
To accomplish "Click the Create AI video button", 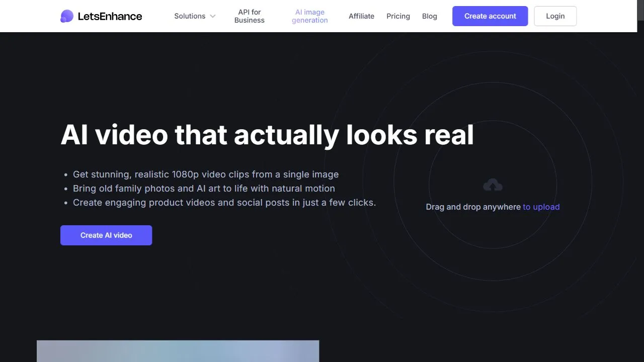I will point(106,235).
